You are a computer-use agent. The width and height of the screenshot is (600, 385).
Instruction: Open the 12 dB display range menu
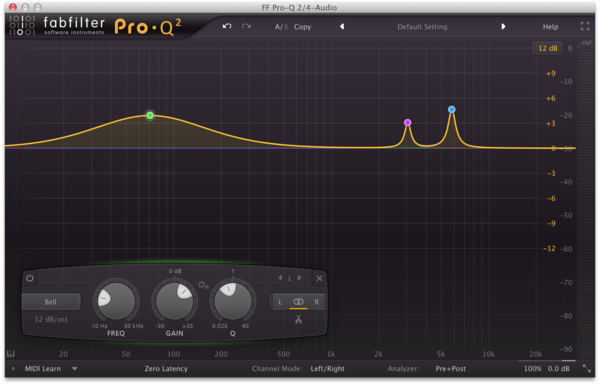tap(548, 48)
